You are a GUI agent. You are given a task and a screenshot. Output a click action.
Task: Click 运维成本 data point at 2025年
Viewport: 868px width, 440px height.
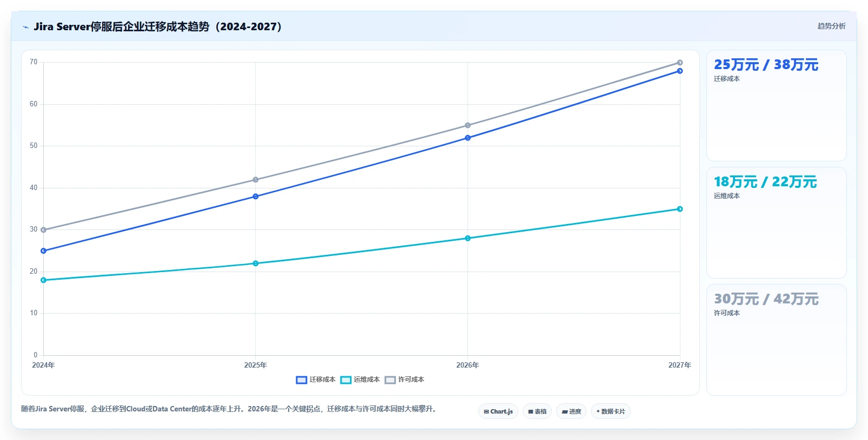click(256, 263)
